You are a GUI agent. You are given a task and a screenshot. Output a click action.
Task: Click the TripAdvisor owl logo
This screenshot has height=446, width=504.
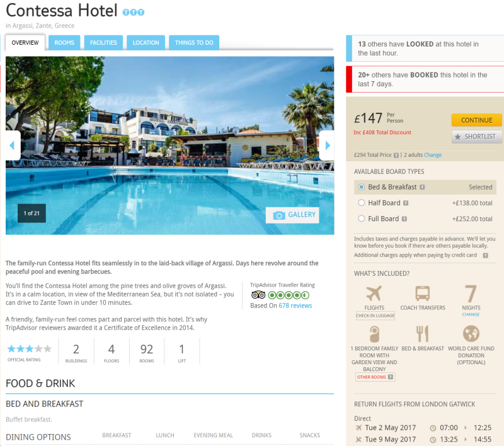(258, 295)
